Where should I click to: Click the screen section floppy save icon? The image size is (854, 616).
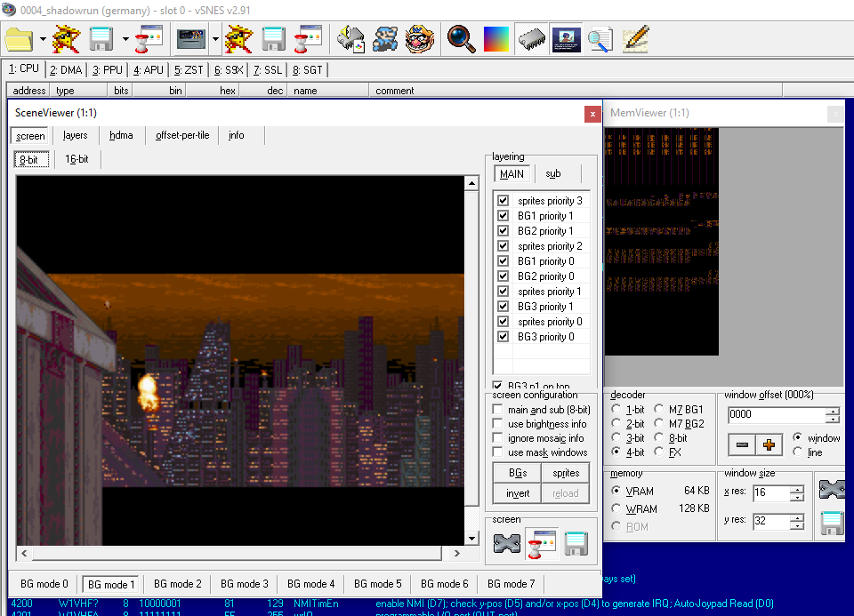point(576,544)
